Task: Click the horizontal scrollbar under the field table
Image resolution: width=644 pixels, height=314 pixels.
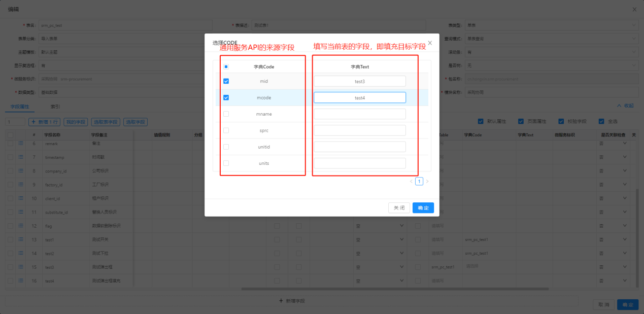Action: (x=395, y=289)
